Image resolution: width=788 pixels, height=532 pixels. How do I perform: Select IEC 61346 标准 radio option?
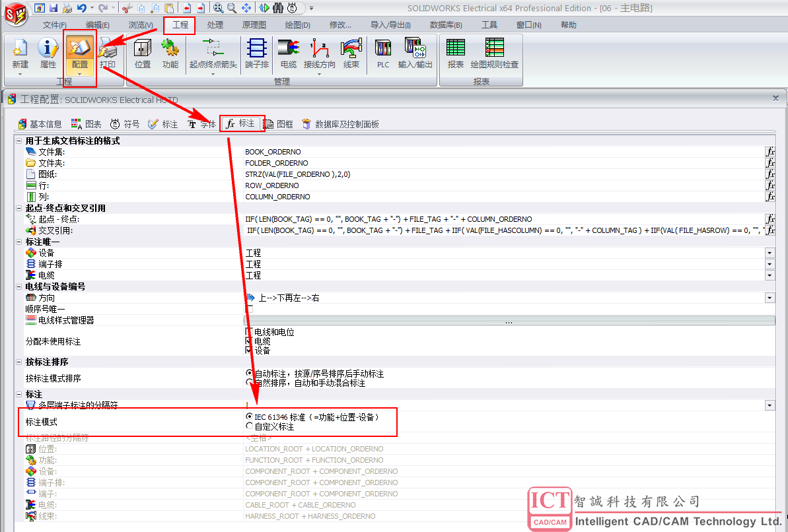point(249,416)
